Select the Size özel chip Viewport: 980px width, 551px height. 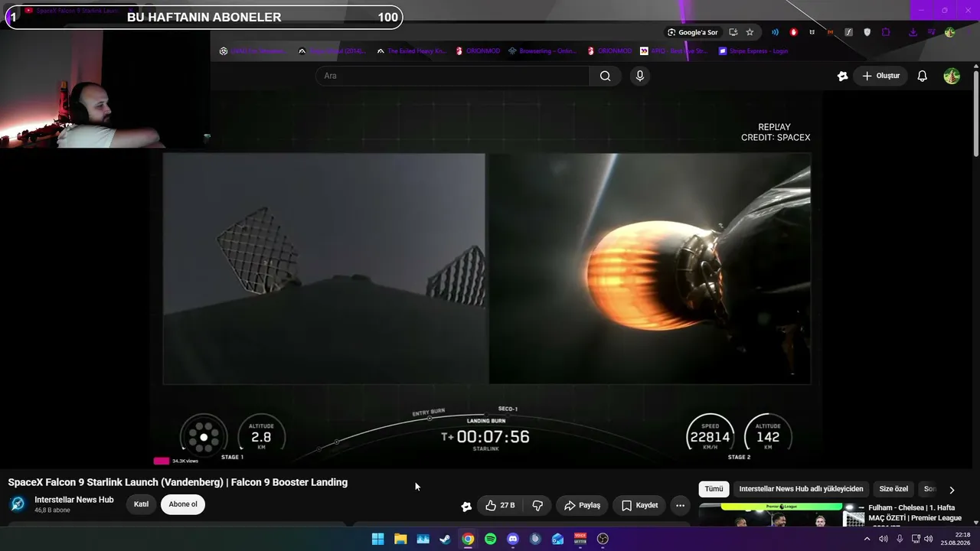coord(893,489)
